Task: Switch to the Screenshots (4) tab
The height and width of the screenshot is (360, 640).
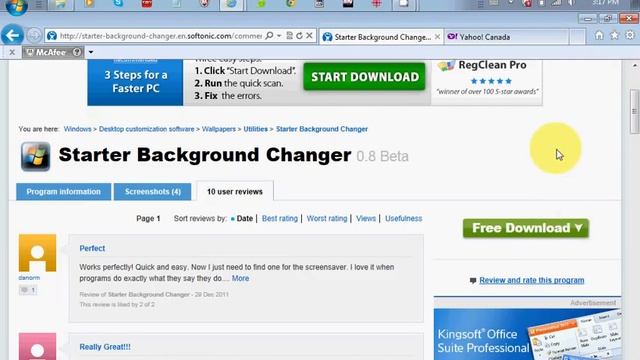Action: [x=153, y=192]
